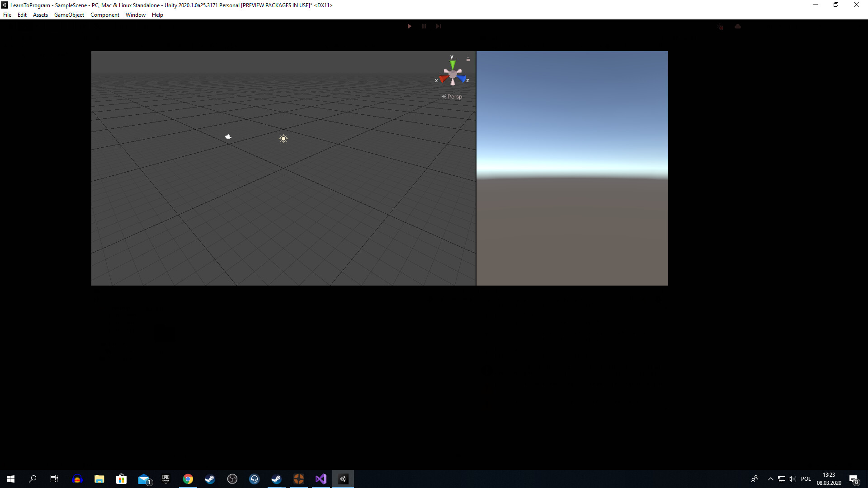Image resolution: width=868 pixels, height=488 pixels.
Task: Click the volume speaker icon in tray
Action: coord(792,479)
